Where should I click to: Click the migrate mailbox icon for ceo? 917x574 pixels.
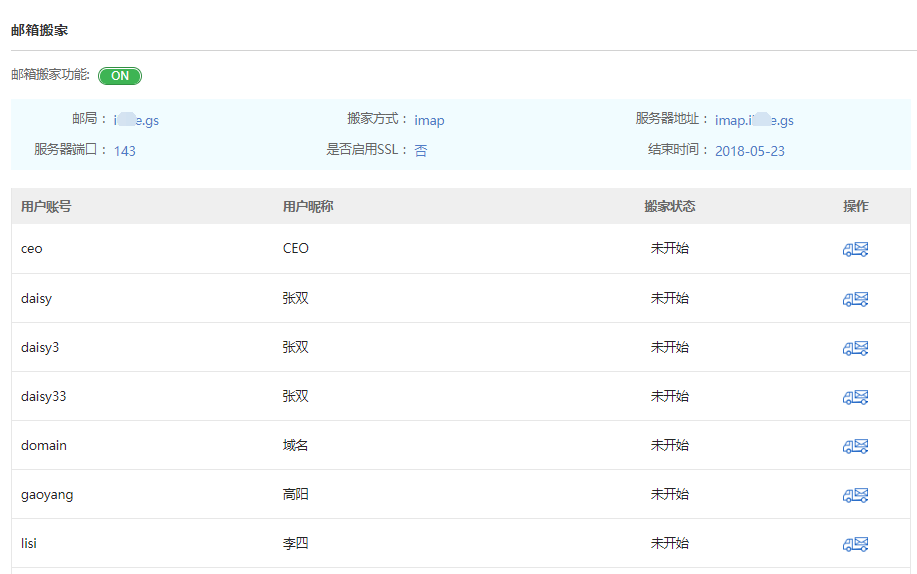pyautogui.click(x=855, y=249)
